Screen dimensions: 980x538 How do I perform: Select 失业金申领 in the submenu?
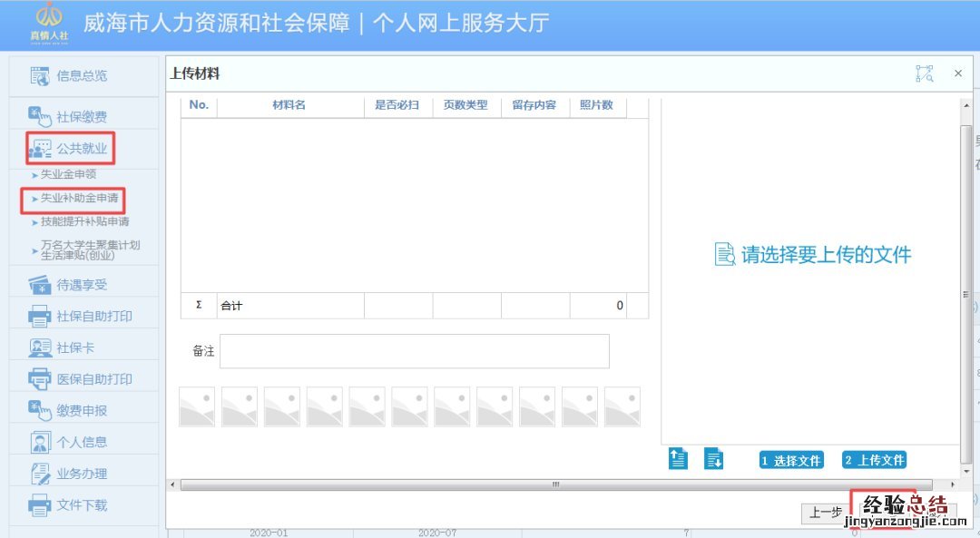68,174
